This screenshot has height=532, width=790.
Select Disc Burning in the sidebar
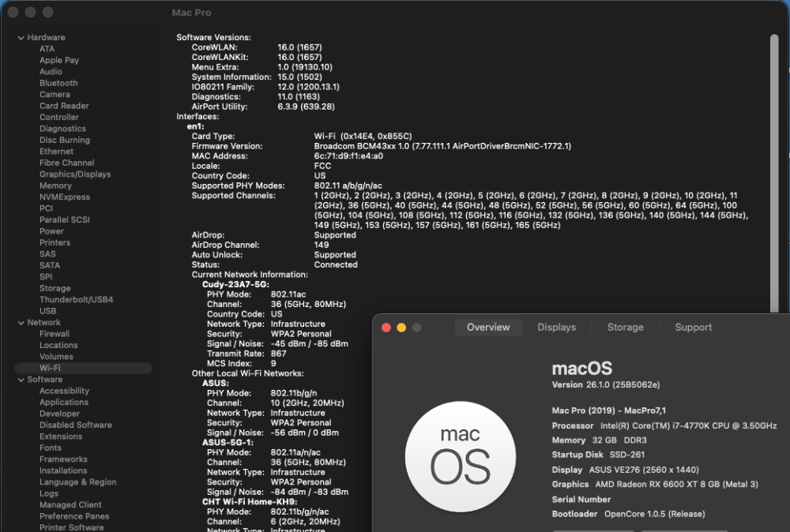[65, 140]
